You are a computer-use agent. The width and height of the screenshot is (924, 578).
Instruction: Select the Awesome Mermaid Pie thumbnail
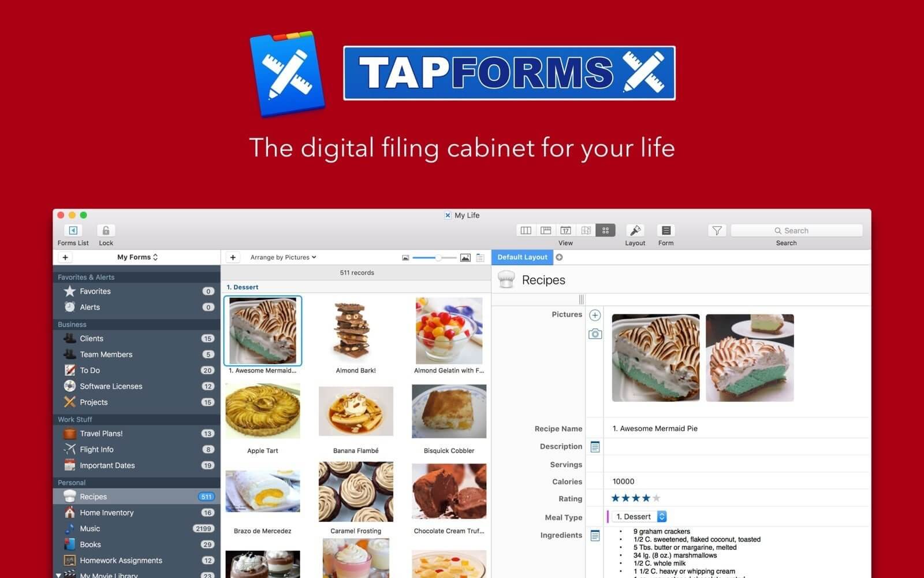263,331
